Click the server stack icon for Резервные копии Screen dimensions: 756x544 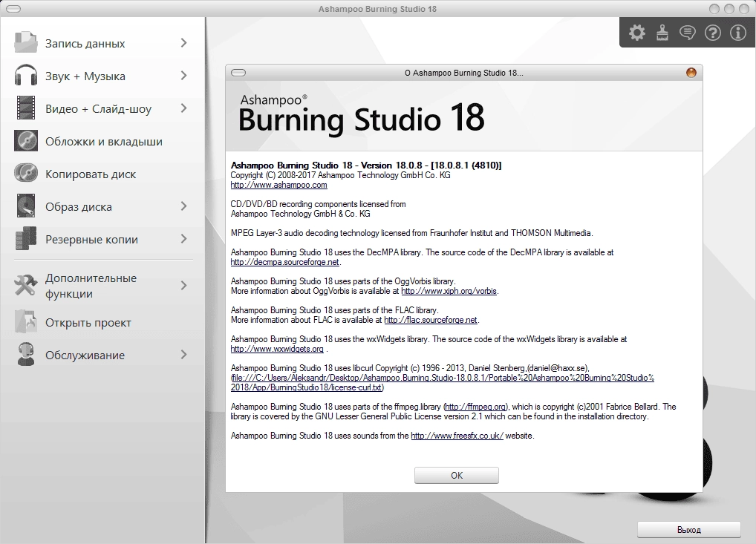[x=25, y=239]
